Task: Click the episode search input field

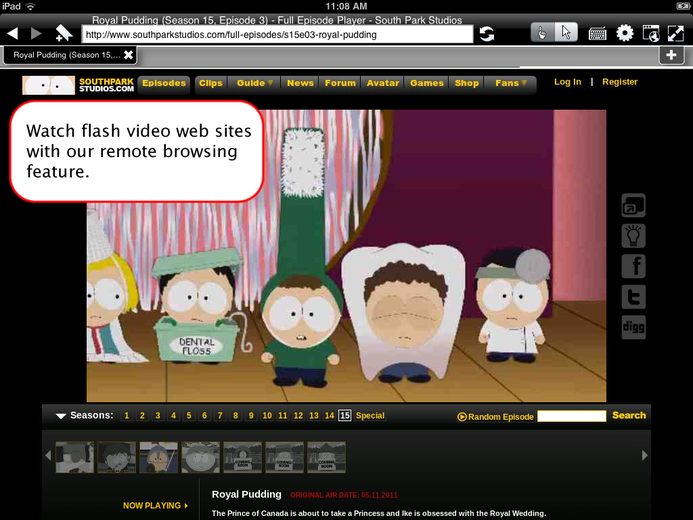Action: [x=571, y=416]
